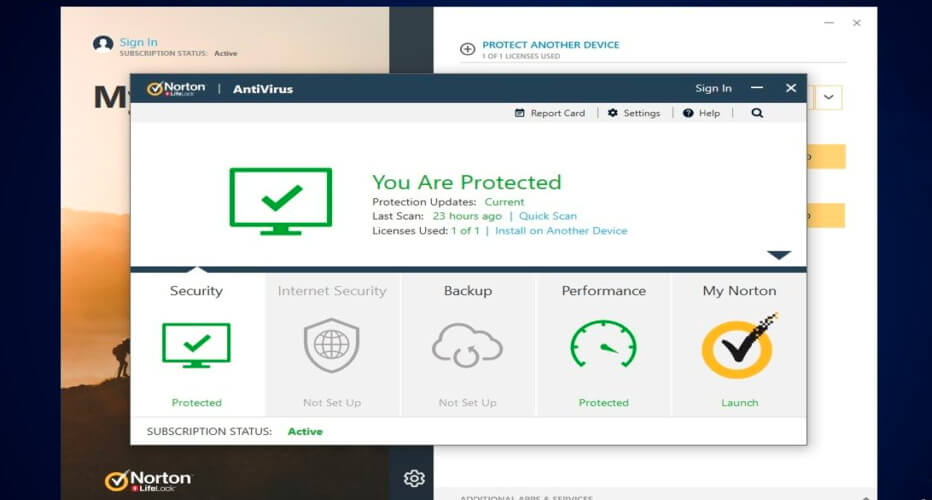Viewport: 932px width, 500px height.
Task: Click the search magnifier icon
Action: 757,113
